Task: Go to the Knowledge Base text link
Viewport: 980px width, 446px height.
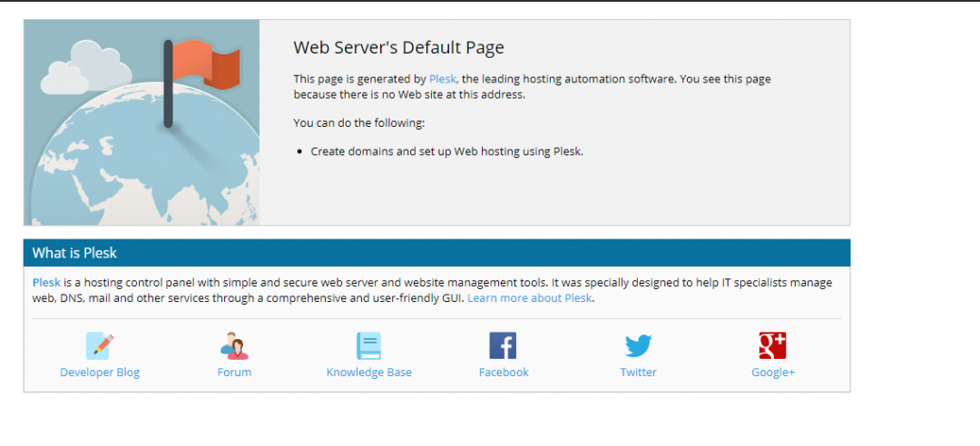Action: 368,373
